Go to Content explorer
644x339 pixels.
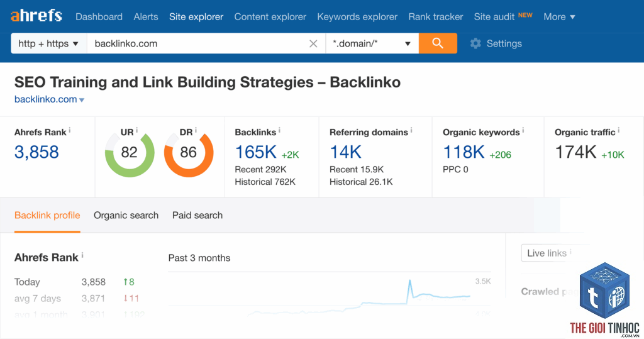pos(270,17)
